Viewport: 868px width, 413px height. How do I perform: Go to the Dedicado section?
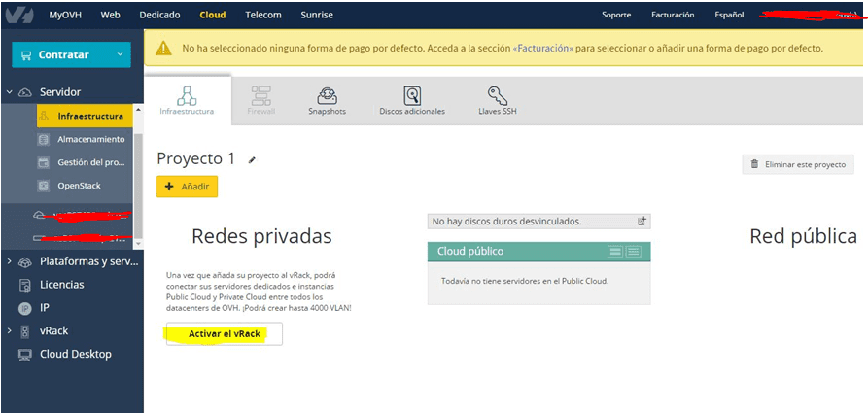click(x=159, y=15)
